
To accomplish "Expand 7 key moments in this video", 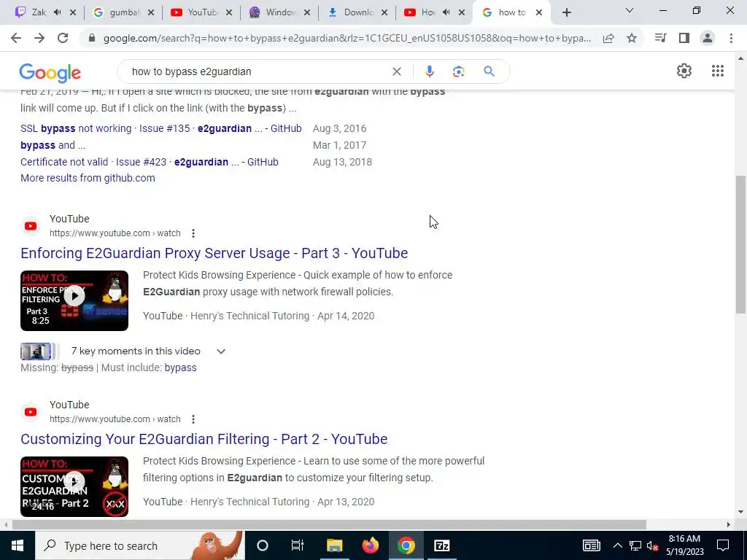I will 220,351.
